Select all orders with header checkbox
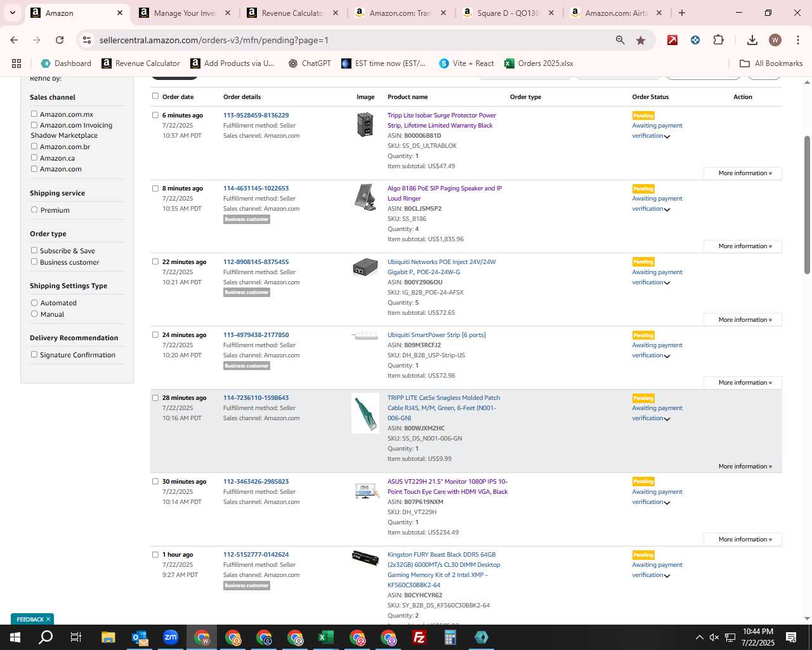Screen dimensions: 812x650 coord(155,96)
